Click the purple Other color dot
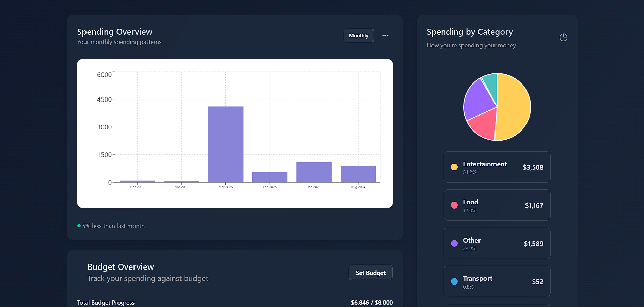Image resolution: width=644 pixels, height=307 pixels. [454, 243]
